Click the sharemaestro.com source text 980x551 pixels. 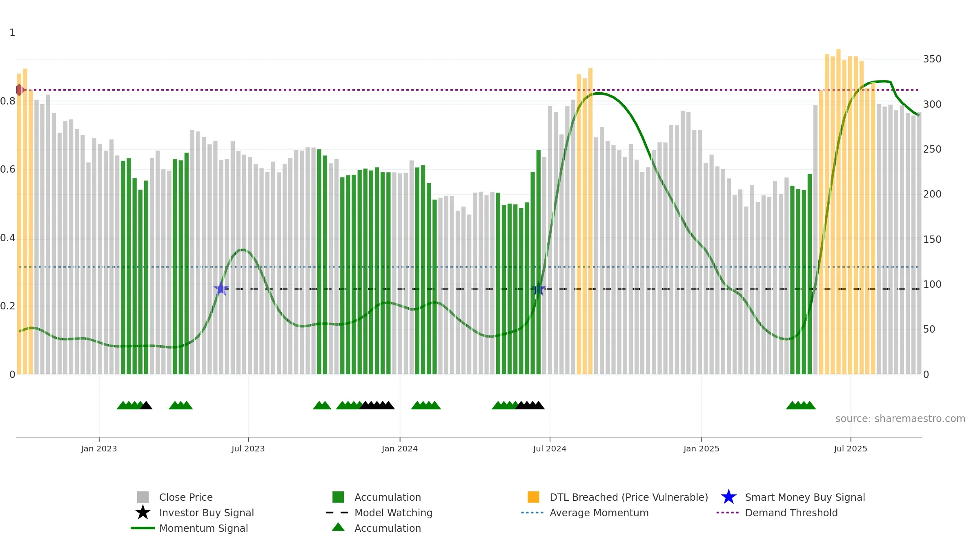[x=900, y=419]
